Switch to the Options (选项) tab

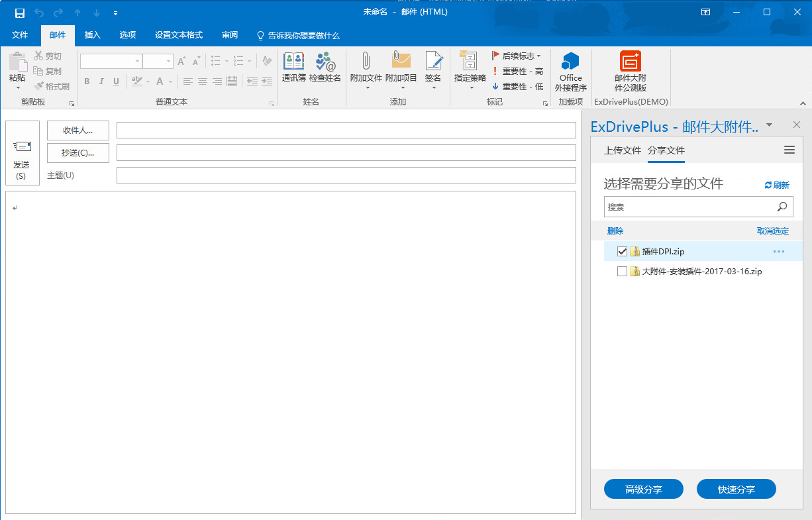point(128,35)
